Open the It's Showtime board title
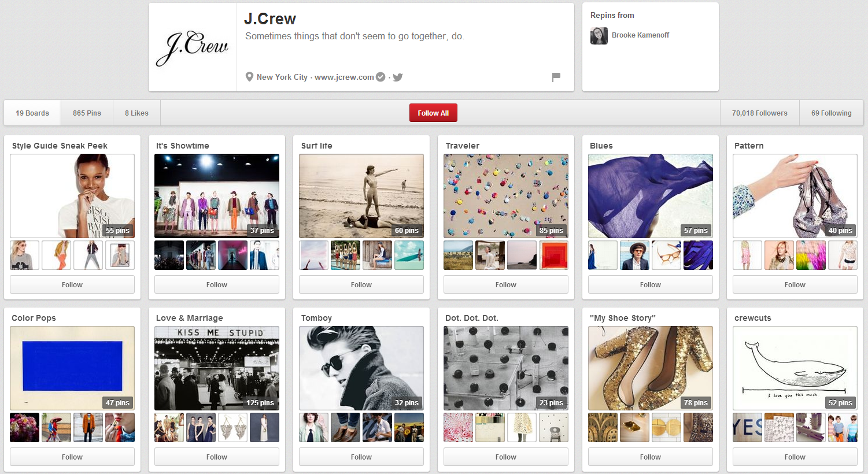This screenshot has width=868, height=474. pyautogui.click(x=183, y=146)
